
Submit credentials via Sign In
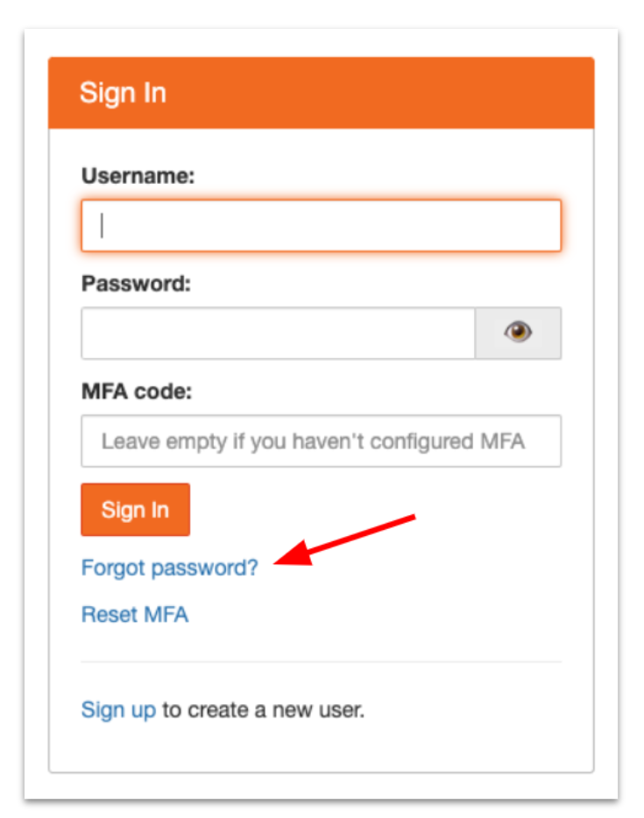point(135,509)
